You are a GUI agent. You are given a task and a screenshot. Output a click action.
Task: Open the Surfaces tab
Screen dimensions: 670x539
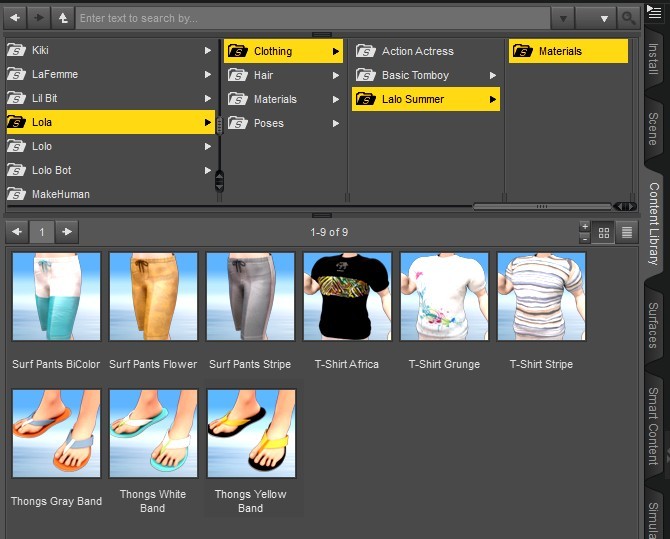tap(654, 325)
